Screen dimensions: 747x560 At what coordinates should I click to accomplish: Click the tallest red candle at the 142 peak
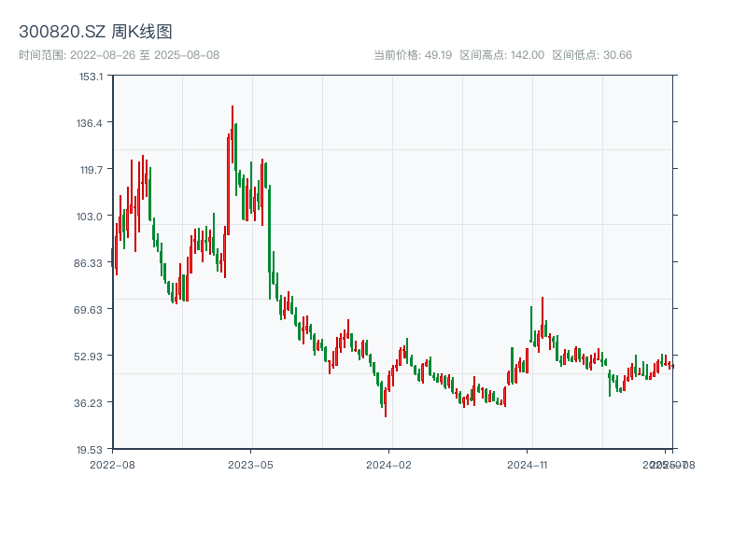[233, 134]
